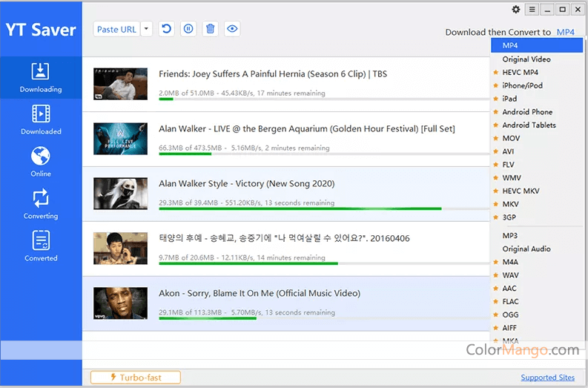Viewport: 588px width, 388px height.
Task: Click the Paste URL button
Action: [116, 29]
